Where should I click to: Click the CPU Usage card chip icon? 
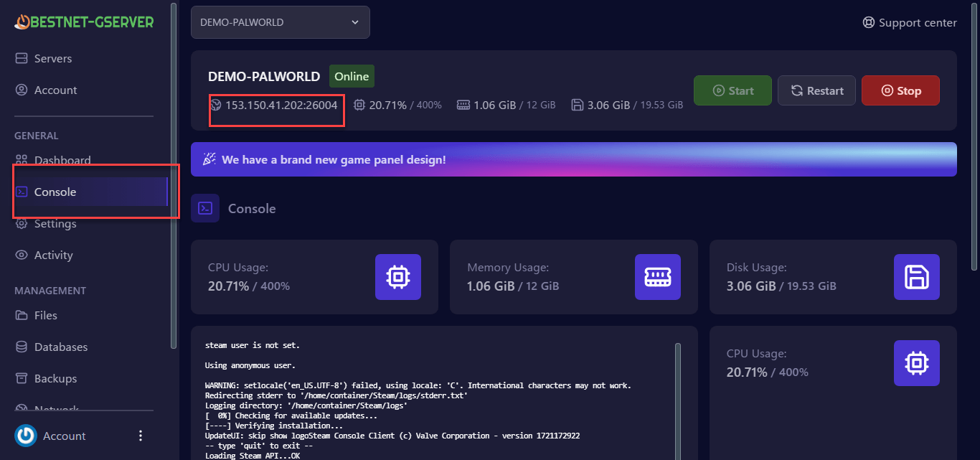[398, 277]
